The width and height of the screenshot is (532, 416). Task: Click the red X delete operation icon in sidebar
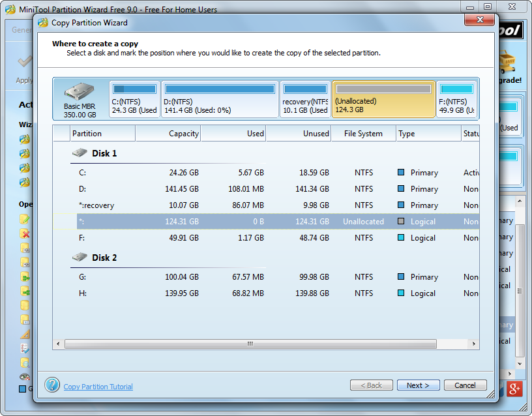coord(25,233)
